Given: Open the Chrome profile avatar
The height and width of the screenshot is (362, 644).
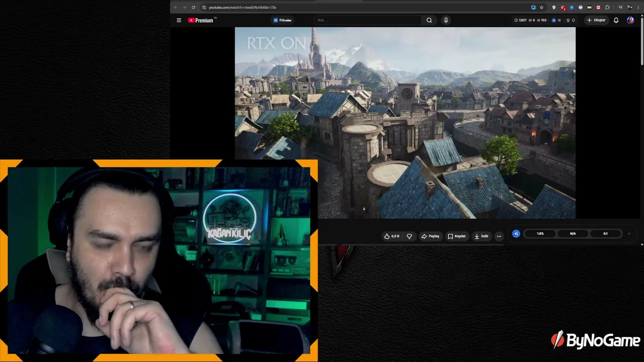Looking at the screenshot, I should [630, 8].
